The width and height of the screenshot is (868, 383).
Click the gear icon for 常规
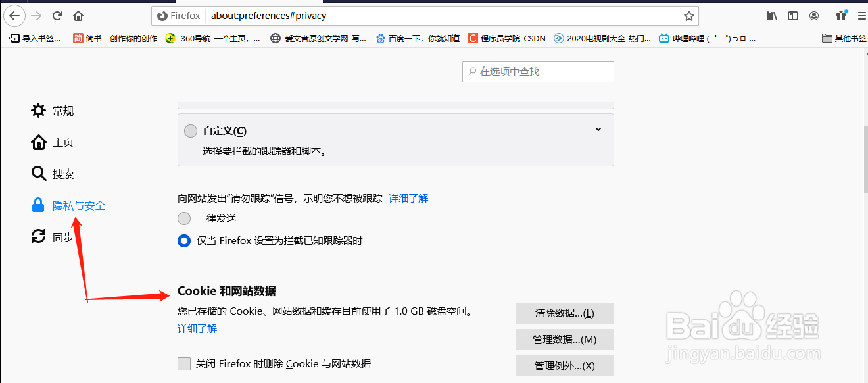(39, 111)
